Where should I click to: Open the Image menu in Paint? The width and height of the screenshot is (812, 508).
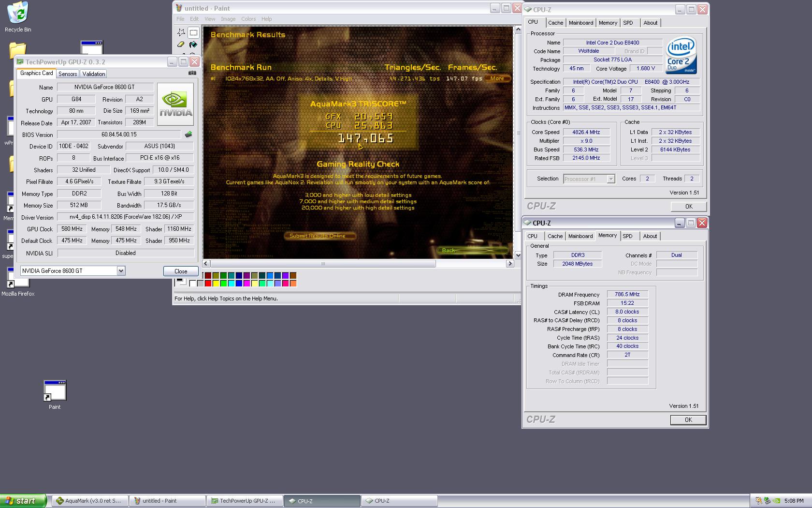pyautogui.click(x=228, y=19)
